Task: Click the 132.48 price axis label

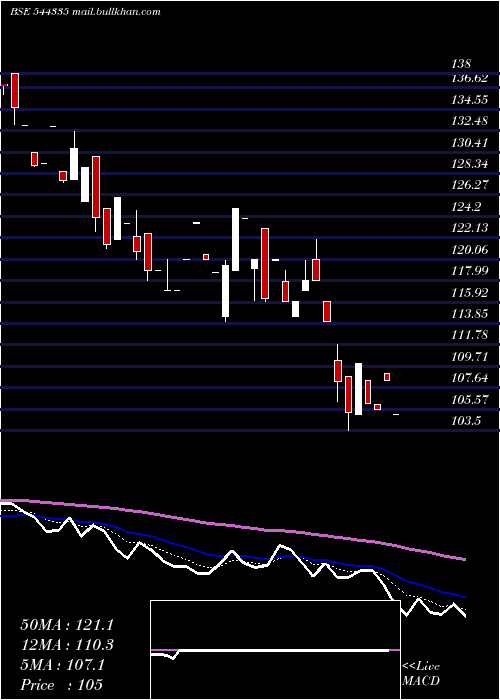Action: pos(469,121)
